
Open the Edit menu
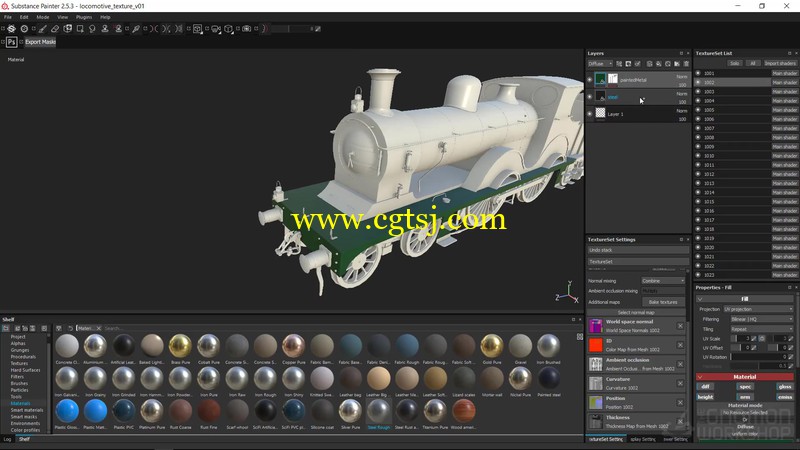click(x=24, y=17)
